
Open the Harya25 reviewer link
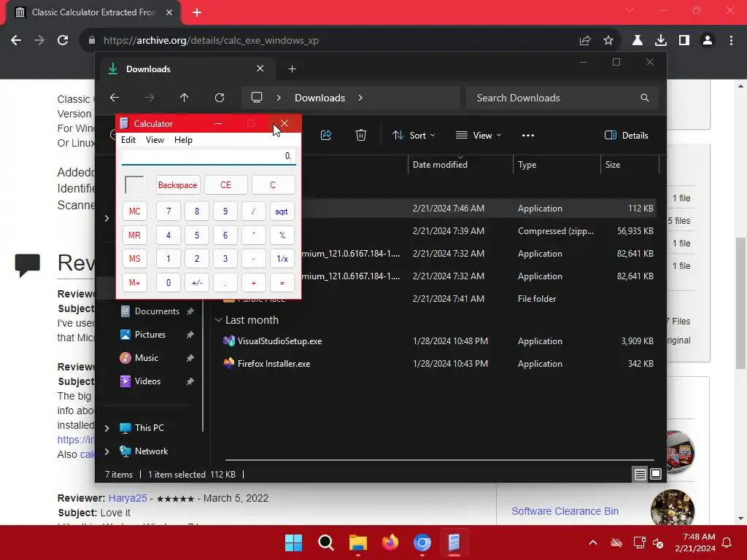coord(127,498)
